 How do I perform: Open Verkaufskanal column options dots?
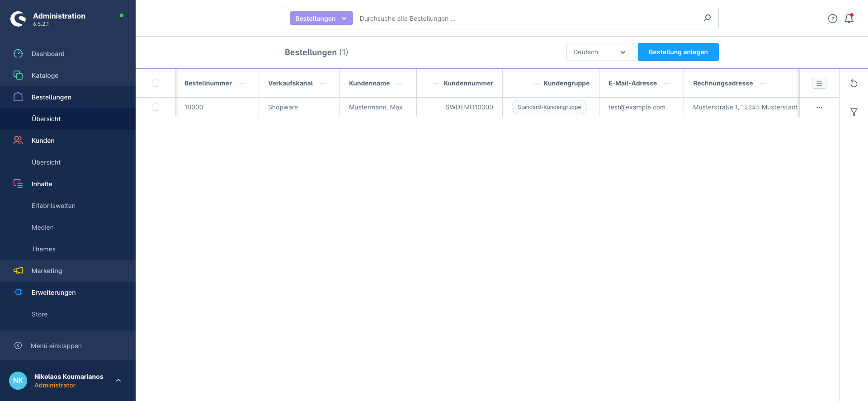coord(323,84)
